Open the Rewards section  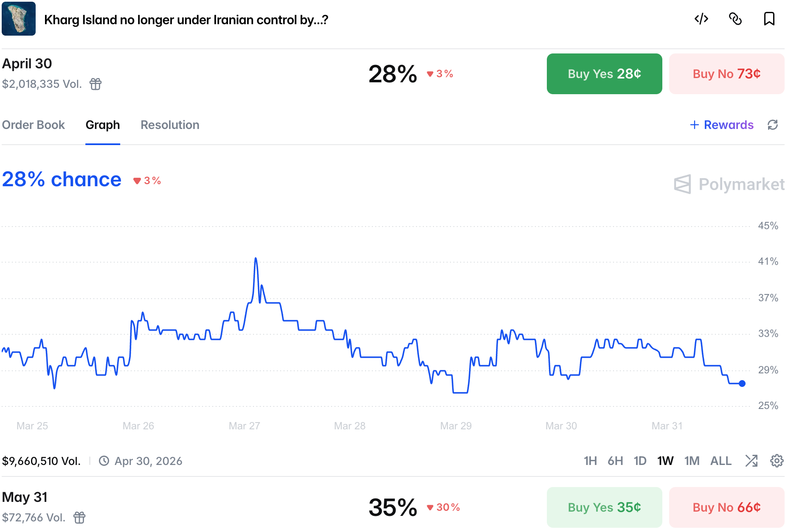(722, 125)
